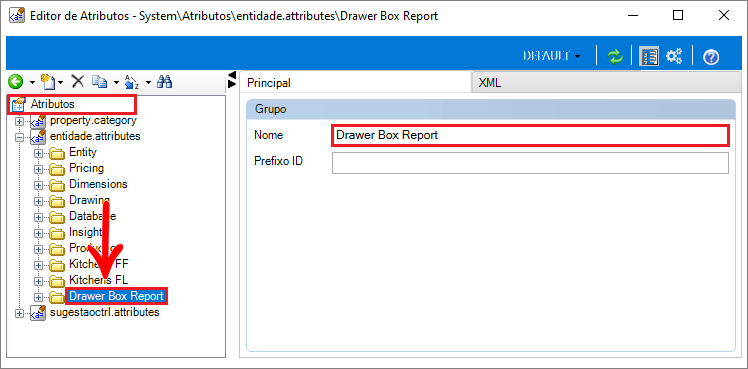
Task: Collapse the entidade.attributes node
Action: pos(20,137)
